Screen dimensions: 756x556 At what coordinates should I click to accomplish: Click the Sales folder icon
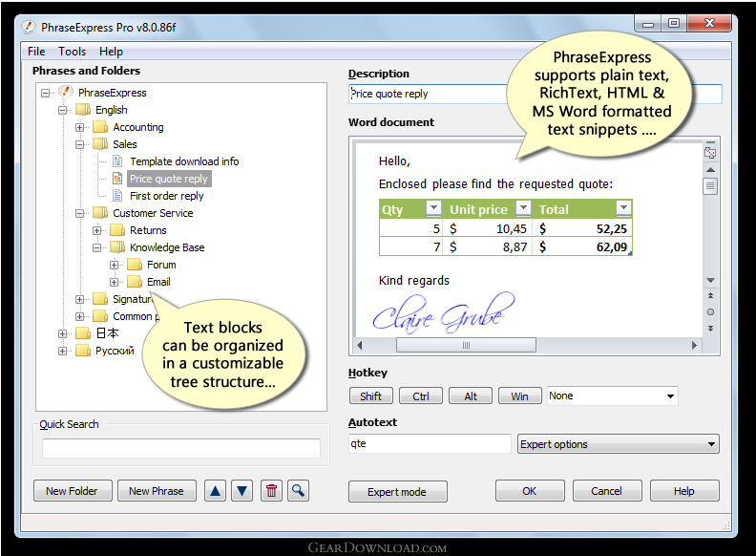(x=100, y=144)
